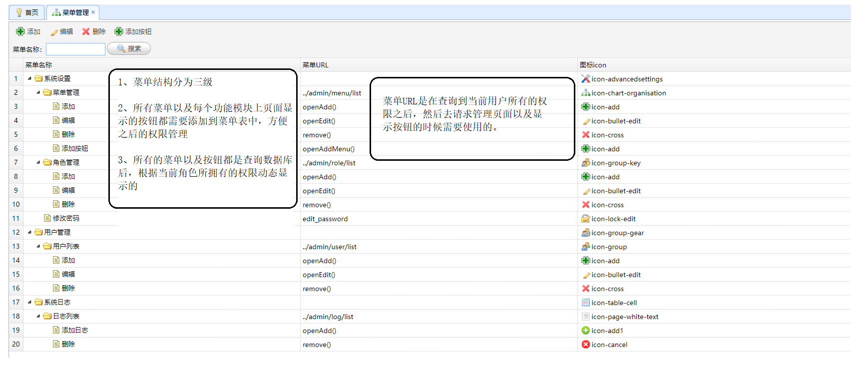Select the 添加 item in row 8
This screenshot has width=868, height=368.
(68, 176)
